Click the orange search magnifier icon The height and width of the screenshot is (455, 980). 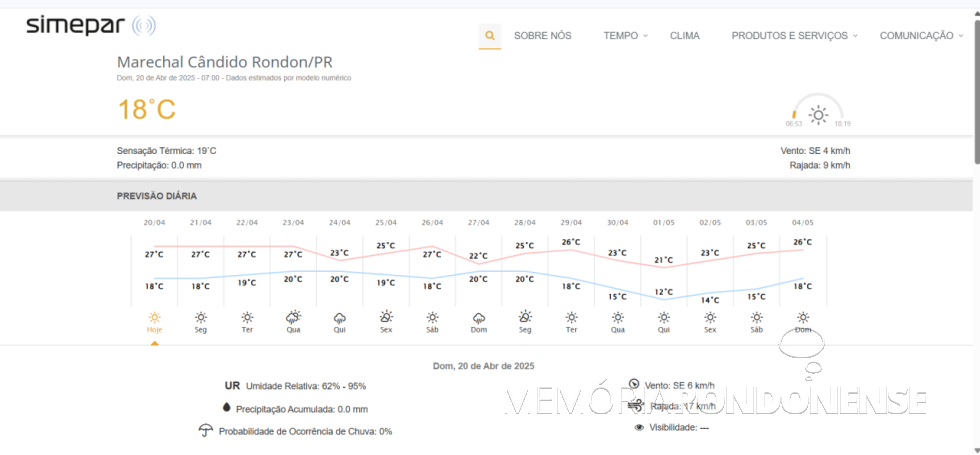point(489,36)
